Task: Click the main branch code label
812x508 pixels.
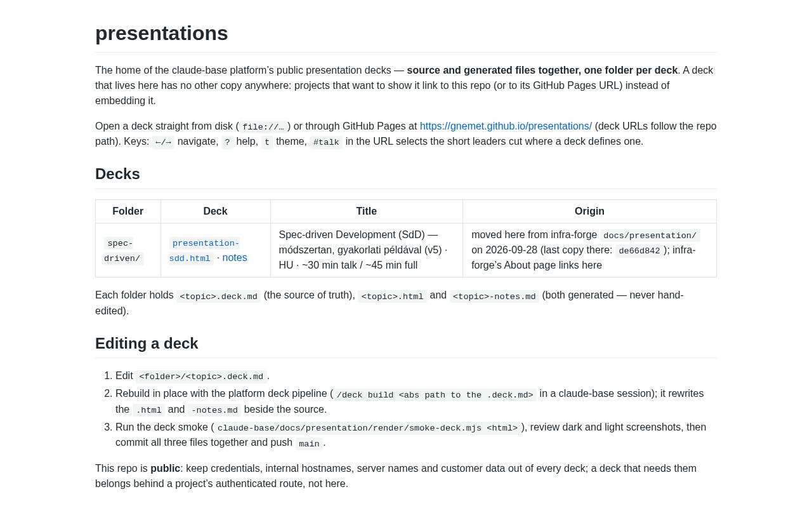Action: 310,444
